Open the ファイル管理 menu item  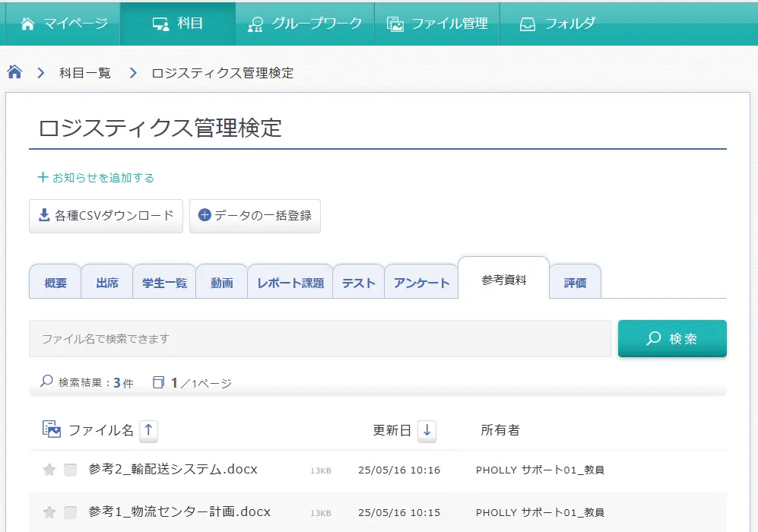point(437,24)
